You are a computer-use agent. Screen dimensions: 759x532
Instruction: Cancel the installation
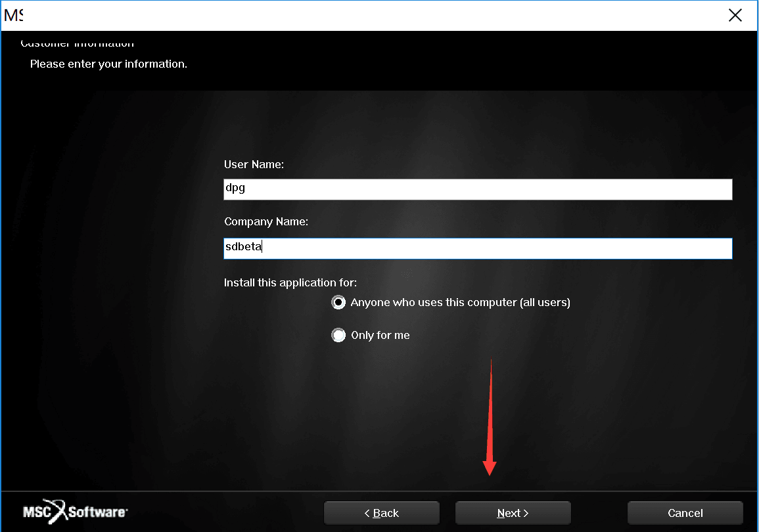(x=685, y=513)
